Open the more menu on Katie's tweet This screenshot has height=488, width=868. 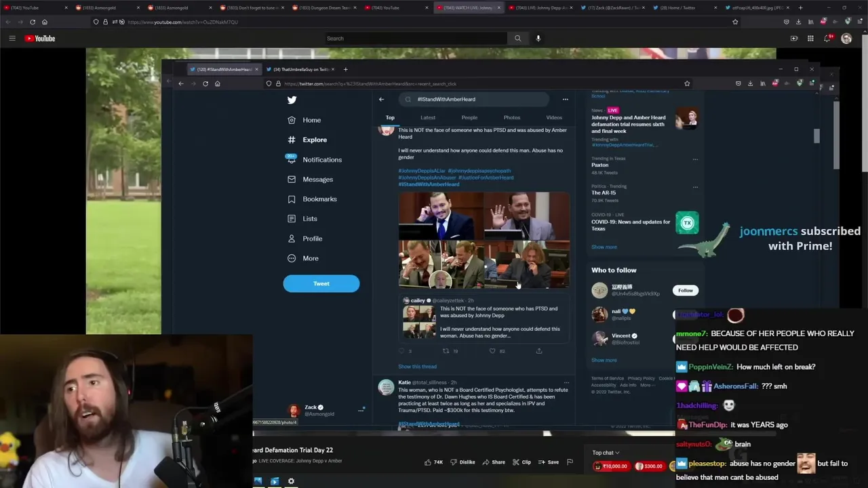pyautogui.click(x=566, y=383)
